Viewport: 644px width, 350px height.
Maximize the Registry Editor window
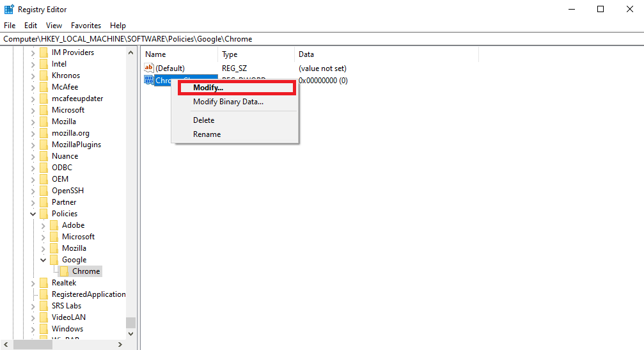601,9
